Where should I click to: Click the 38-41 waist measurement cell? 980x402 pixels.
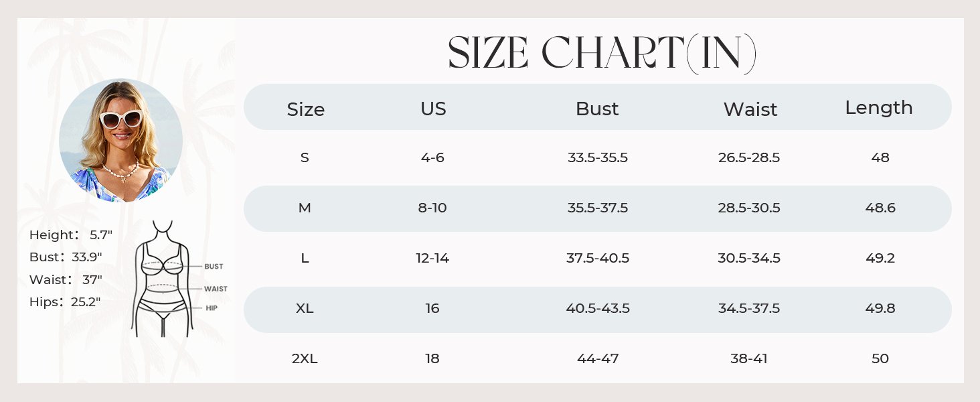click(749, 359)
